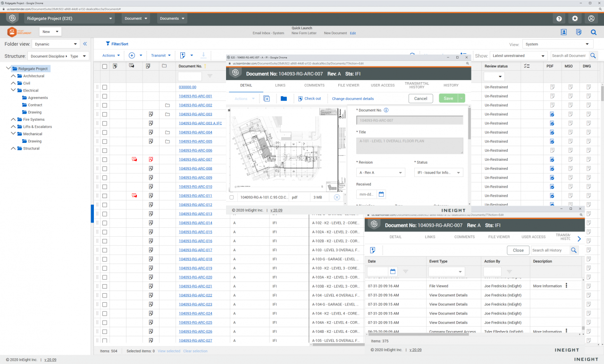The width and height of the screenshot is (604, 364).
Task: Open the help question mark icon
Action: (x=559, y=18)
